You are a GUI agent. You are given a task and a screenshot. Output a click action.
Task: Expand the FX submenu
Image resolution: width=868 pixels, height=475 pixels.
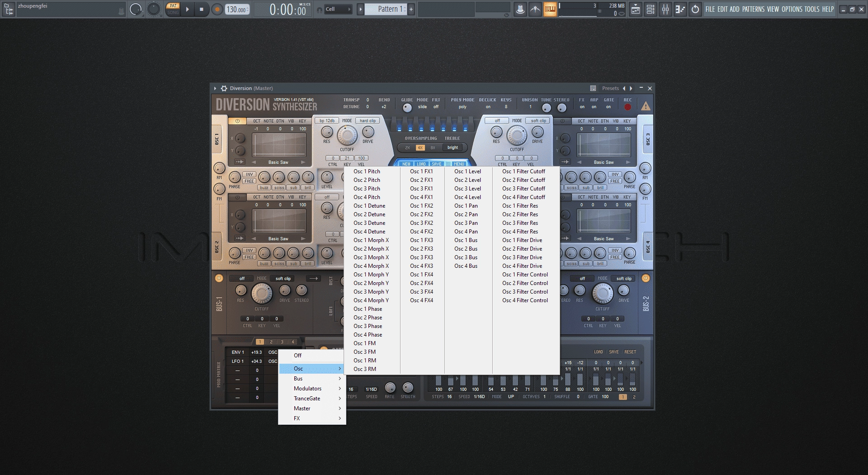[312, 418]
